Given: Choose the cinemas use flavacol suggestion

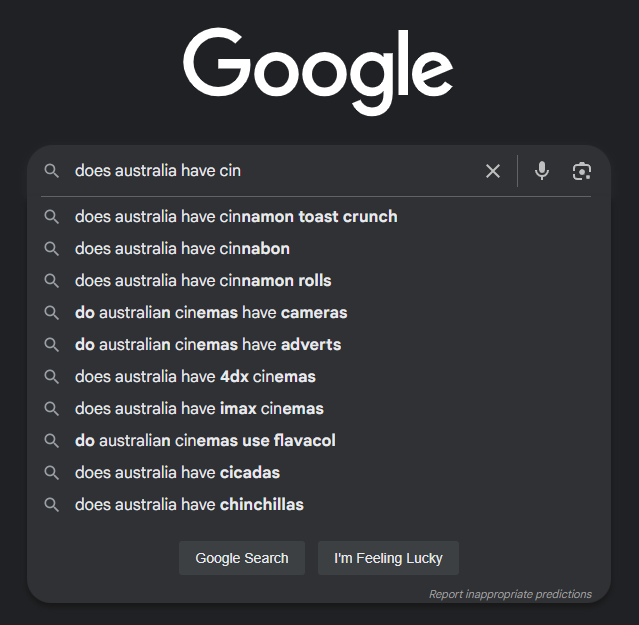Looking at the screenshot, I should (205, 441).
